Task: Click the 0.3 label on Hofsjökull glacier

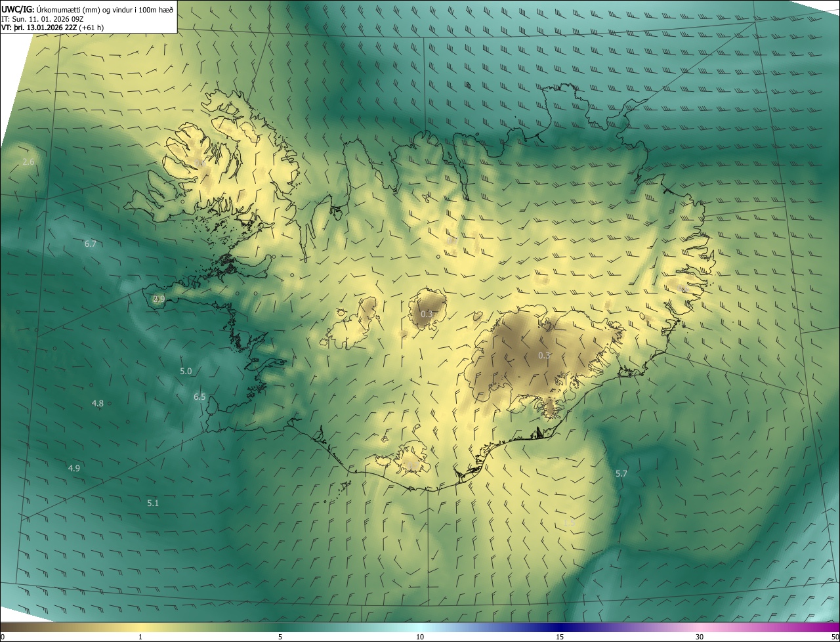Action: [427, 314]
